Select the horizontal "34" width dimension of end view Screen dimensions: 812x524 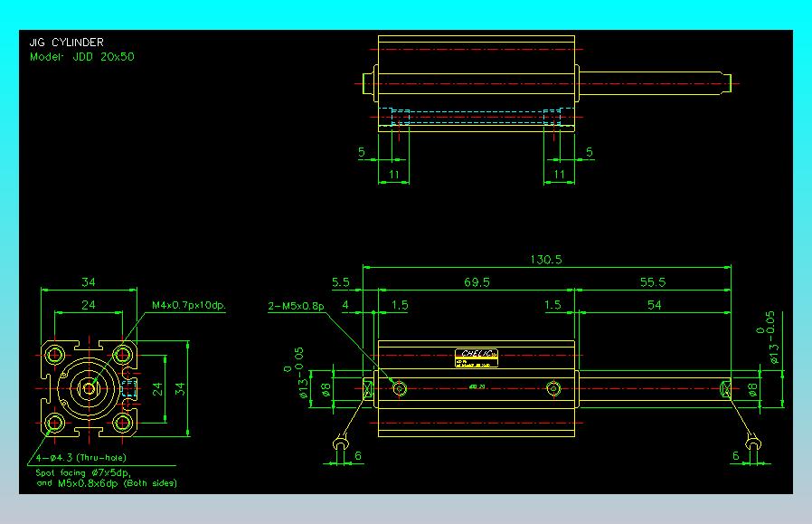click(89, 282)
